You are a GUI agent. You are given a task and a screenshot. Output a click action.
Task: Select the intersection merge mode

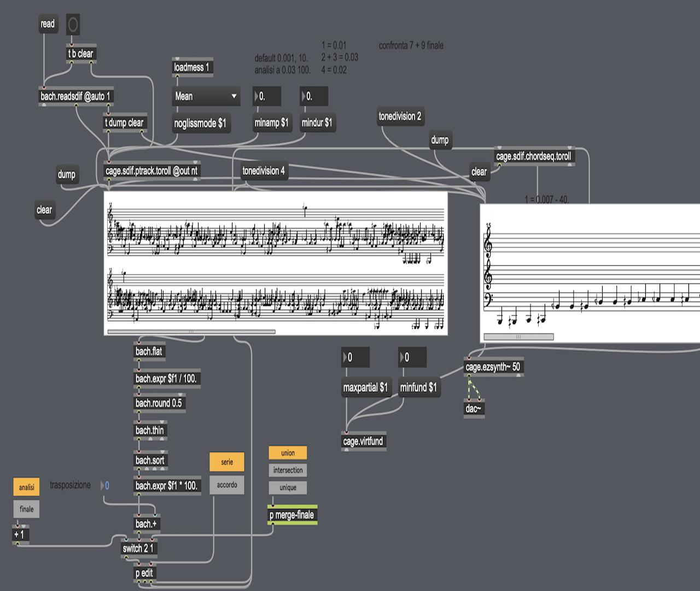pos(288,470)
